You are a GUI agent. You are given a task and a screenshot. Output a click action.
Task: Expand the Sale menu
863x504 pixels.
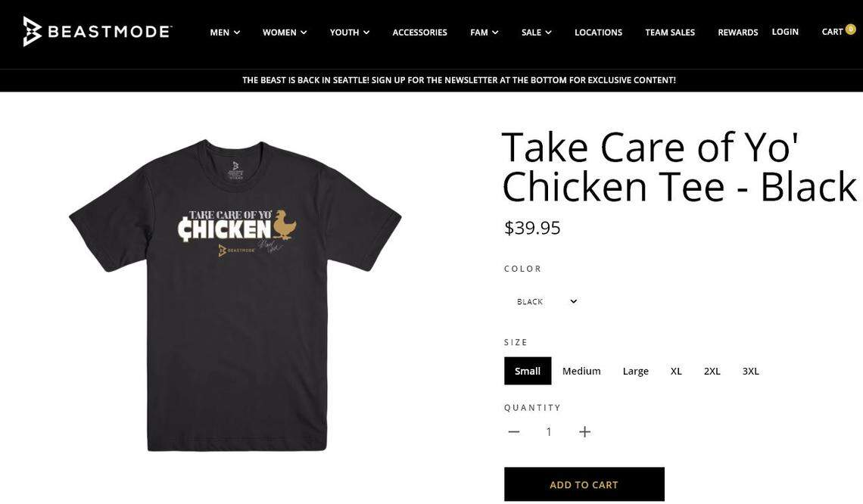[537, 32]
